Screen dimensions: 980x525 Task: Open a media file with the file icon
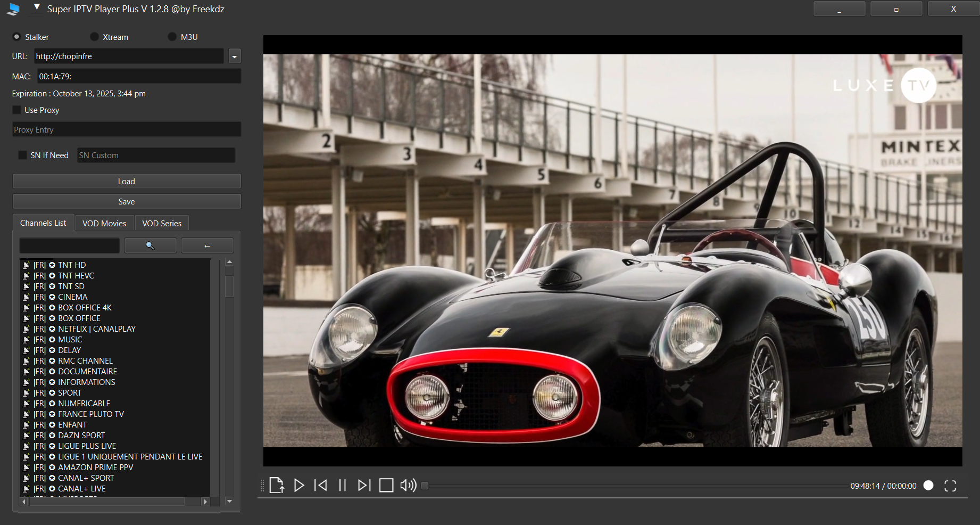pyautogui.click(x=277, y=485)
